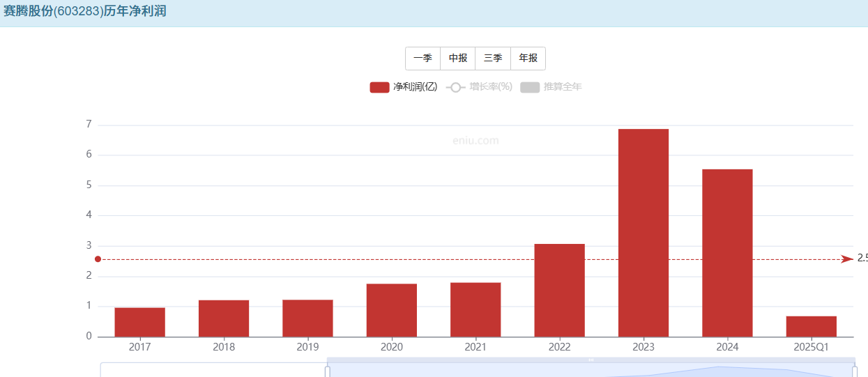Click the 2021 net profit bar
This screenshot has height=377, width=868.
(475, 309)
